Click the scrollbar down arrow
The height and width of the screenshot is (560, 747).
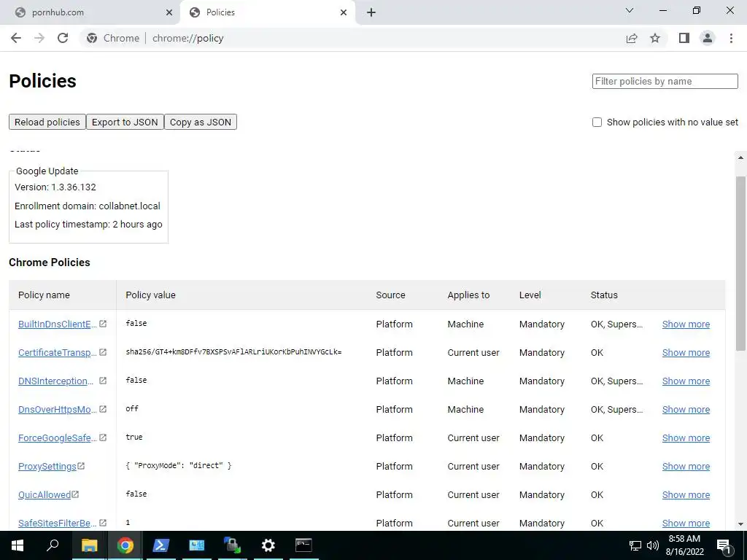tap(740, 524)
